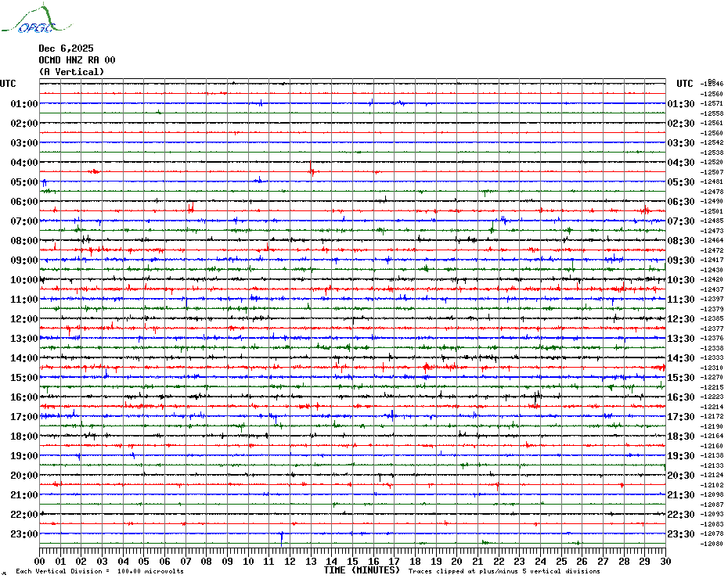Click the '10' minute label on bottom axis

point(248,562)
